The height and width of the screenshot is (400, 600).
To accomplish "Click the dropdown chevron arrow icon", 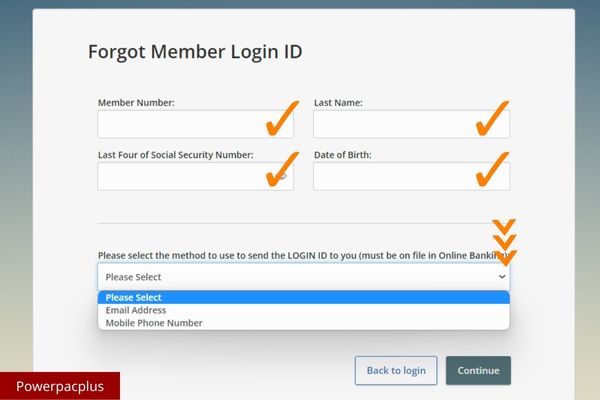I will pyautogui.click(x=502, y=276).
